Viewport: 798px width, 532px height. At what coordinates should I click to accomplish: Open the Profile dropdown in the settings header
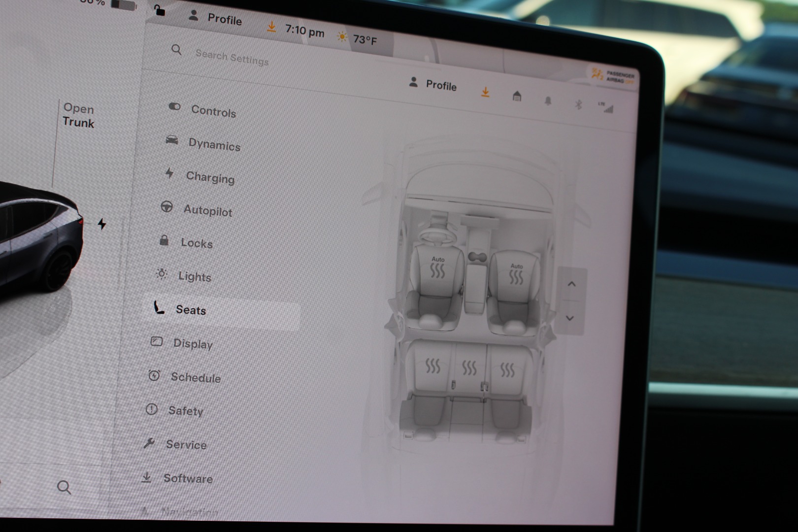[433, 85]
